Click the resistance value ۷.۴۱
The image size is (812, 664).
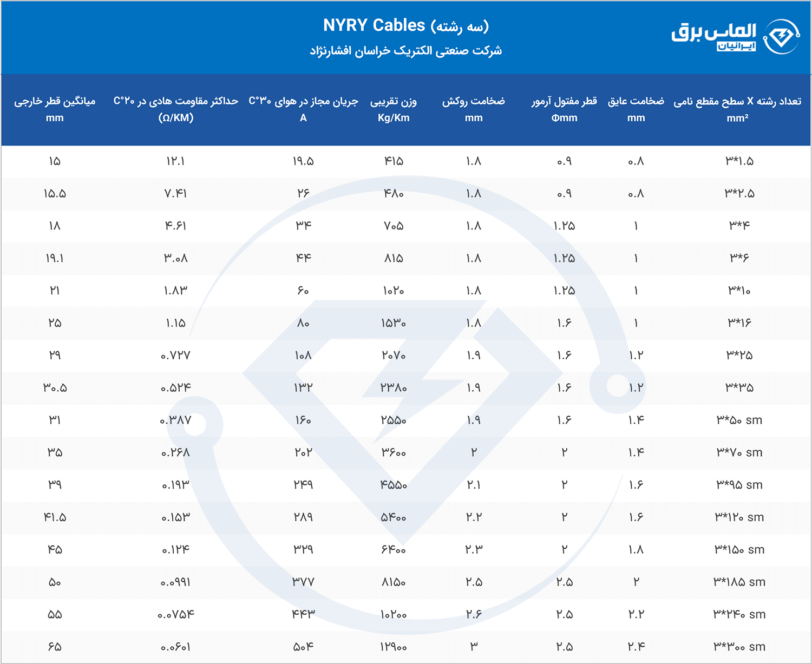175,194
